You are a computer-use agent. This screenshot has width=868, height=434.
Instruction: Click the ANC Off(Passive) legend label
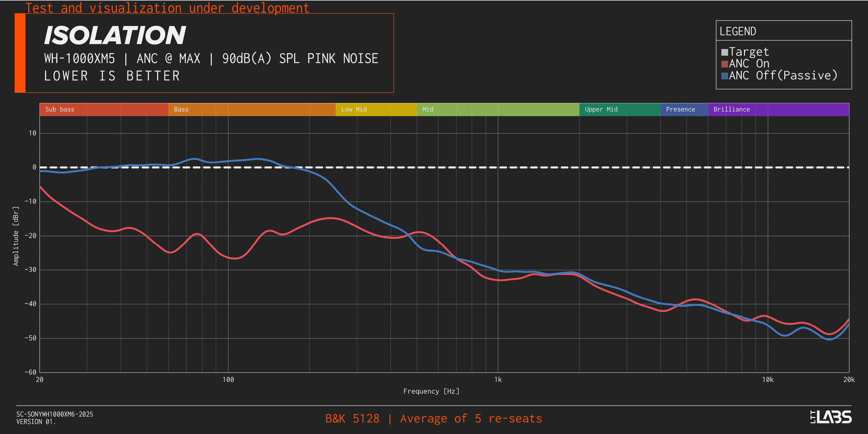[783, 76]
